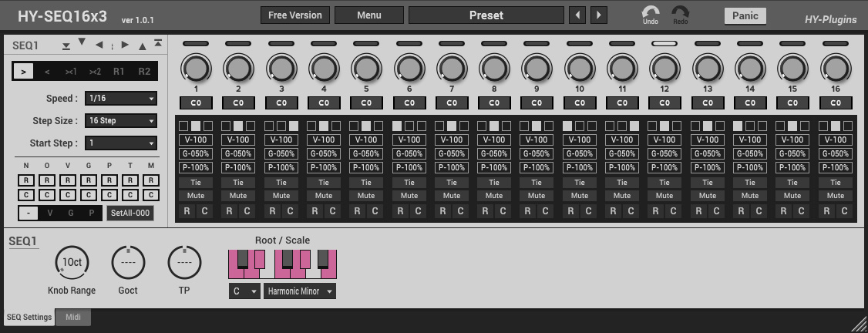
Task: Toggle Tie on step 6
Action: click(409, 182)
